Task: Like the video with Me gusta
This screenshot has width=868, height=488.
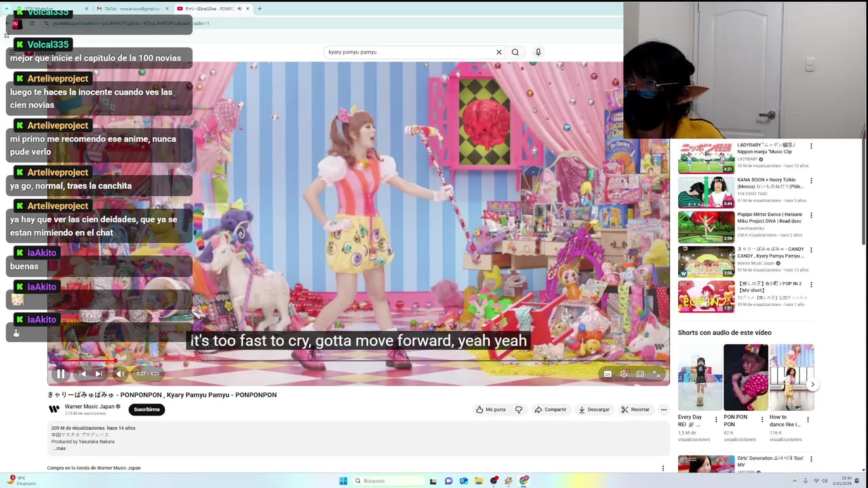Action: 491,409
